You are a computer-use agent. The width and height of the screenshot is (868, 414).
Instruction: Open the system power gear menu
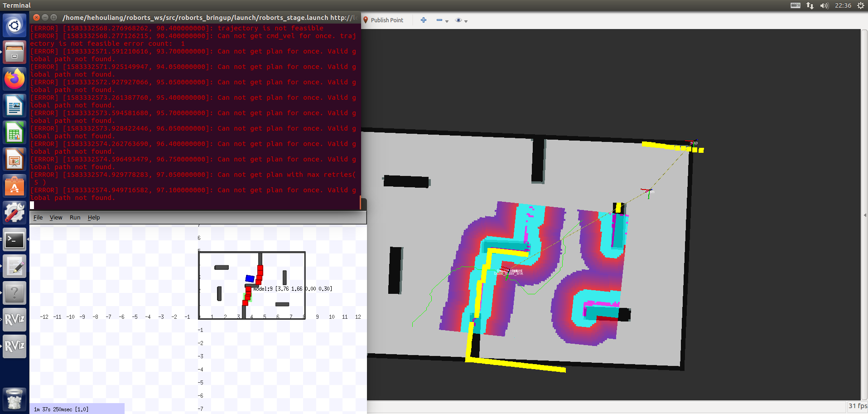(861, 5)
